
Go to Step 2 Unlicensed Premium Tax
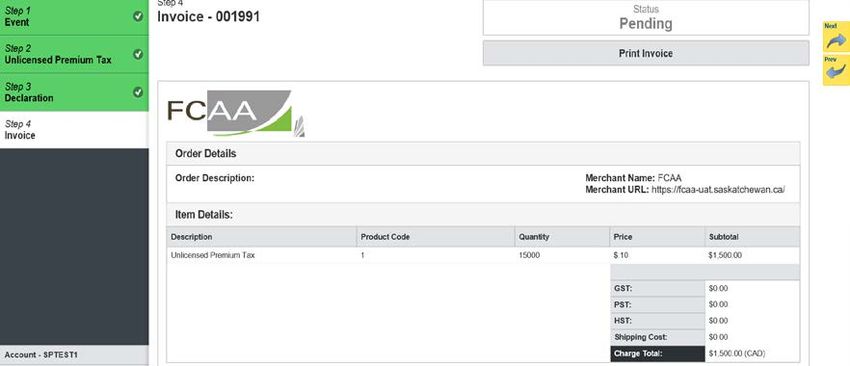point(74,54)
